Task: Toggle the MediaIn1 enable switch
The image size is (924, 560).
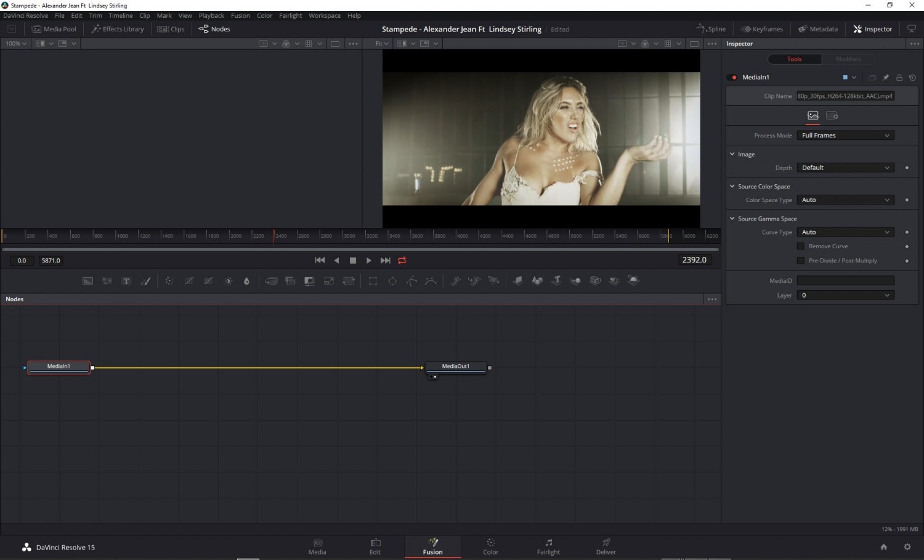Action: click(732, 78)
